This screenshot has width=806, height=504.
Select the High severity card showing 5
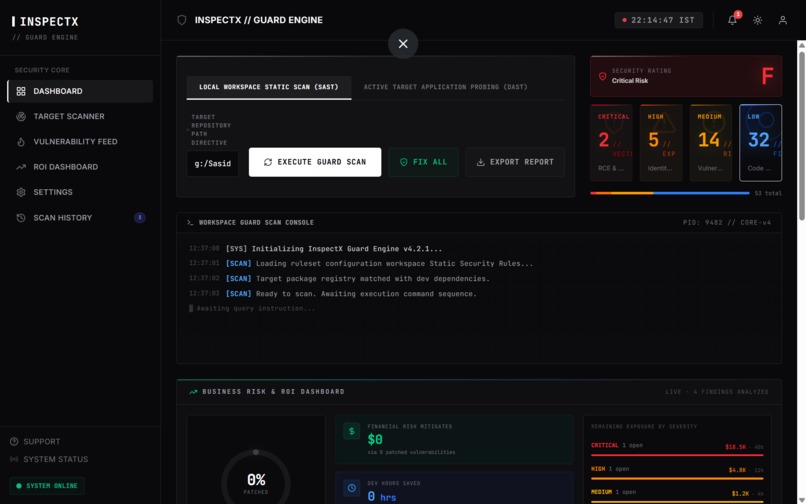[x=661, y=143]
